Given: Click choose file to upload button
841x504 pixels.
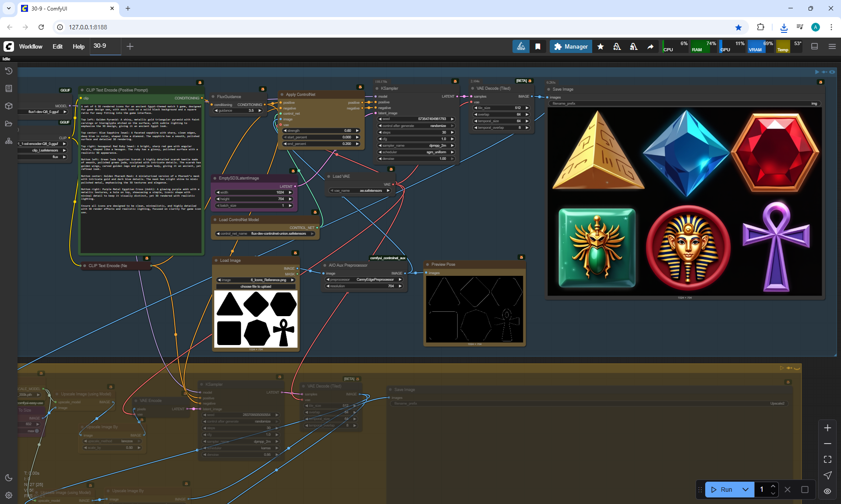Looking at the screenshot, I should point(256,286).
